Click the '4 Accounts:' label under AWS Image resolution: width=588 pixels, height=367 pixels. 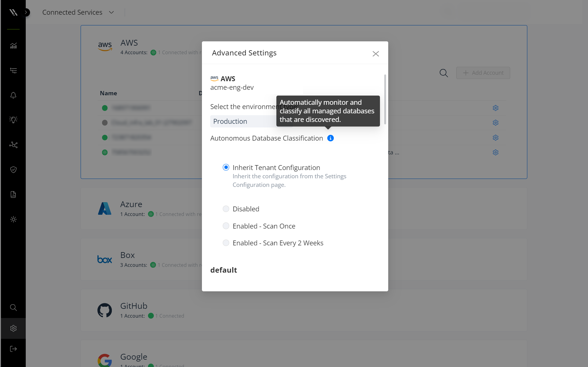click(x=134, y=52)
